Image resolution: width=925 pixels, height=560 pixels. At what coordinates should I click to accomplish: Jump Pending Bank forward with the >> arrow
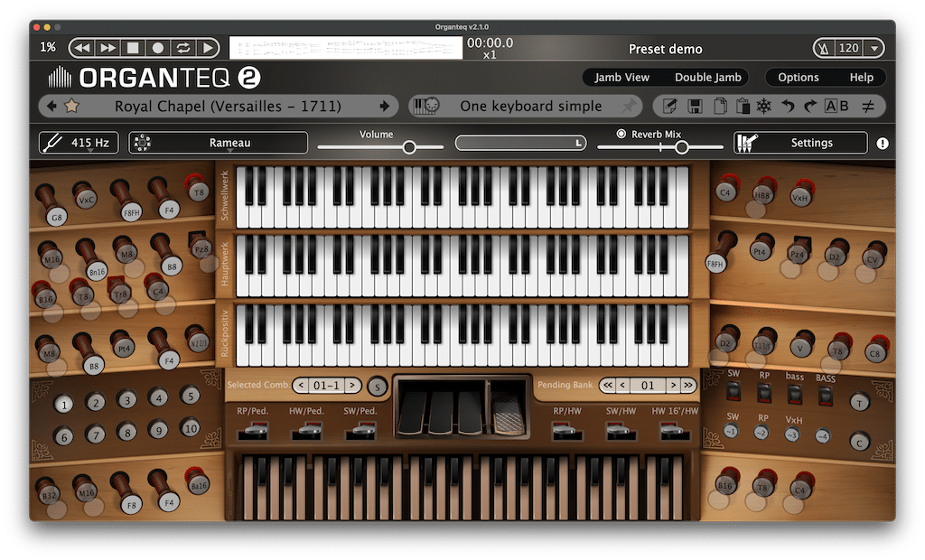tap(687, 386)
